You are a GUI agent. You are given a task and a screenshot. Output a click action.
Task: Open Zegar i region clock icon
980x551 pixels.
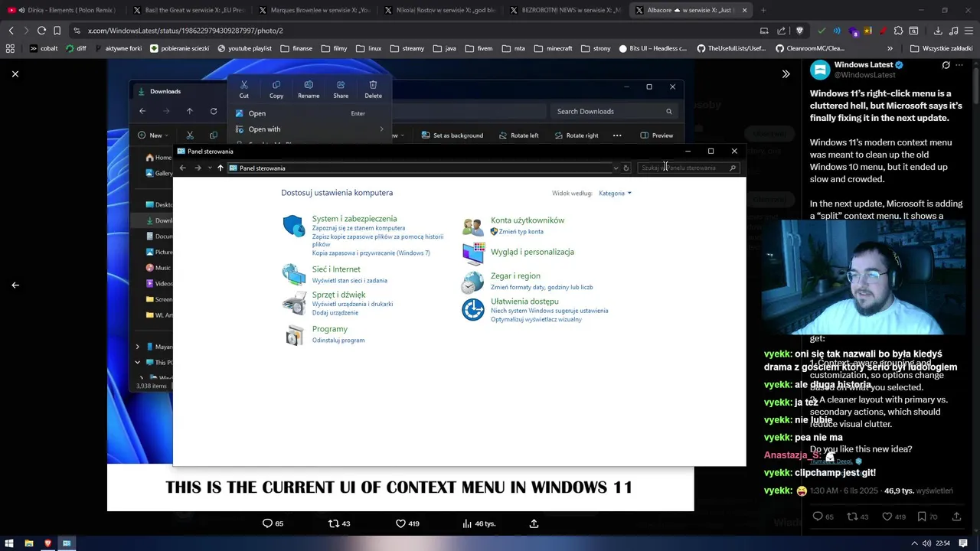click(472, 282)
